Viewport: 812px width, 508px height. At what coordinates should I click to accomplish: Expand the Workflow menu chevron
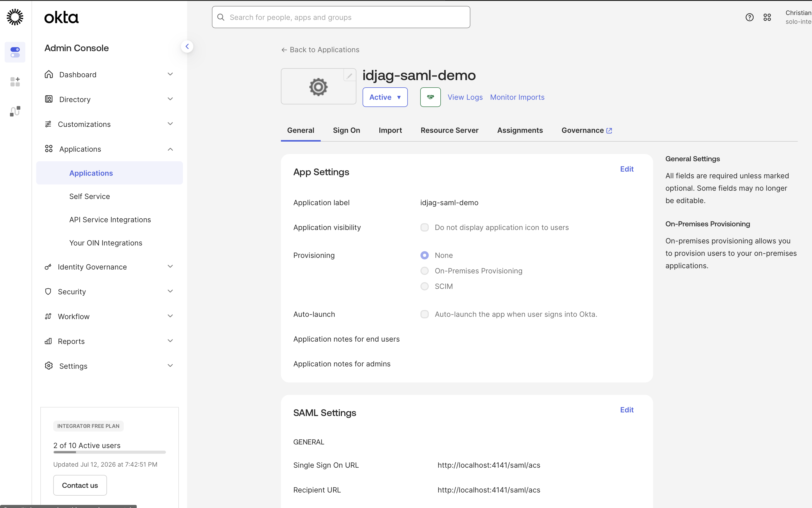click(x=170, y=316)
